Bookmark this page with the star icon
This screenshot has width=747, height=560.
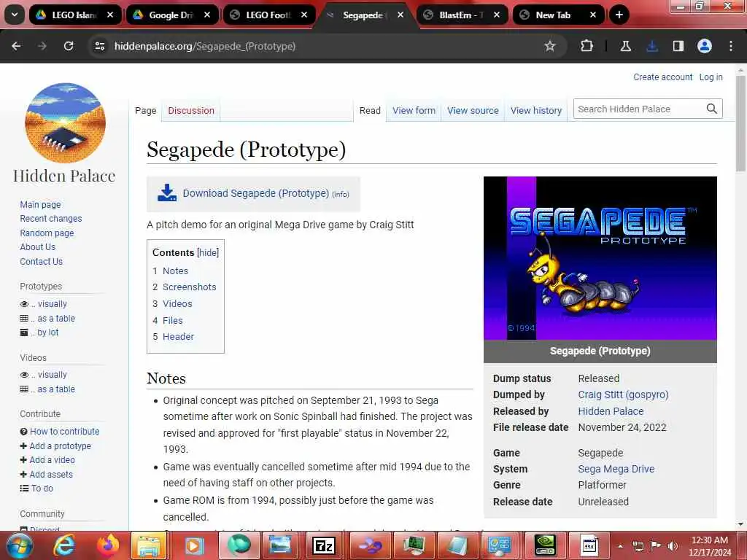point(550,46)
